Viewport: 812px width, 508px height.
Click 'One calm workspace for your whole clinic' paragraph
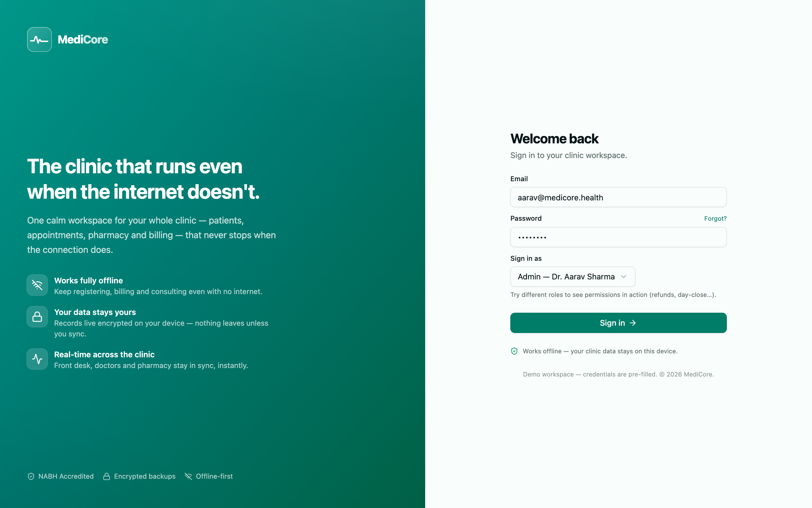[x=151, y=235]
